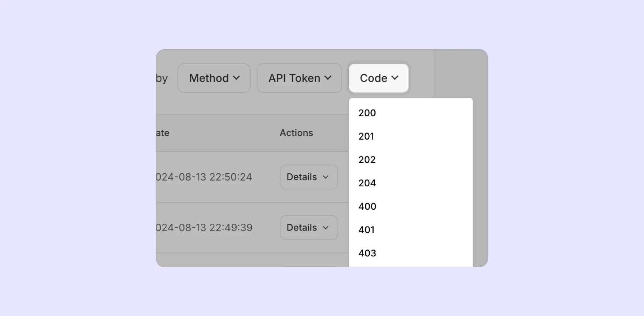The height and width of the screenshot is (316, 644).
Task: Choose the 202 code option
Action: click(367, 159)
